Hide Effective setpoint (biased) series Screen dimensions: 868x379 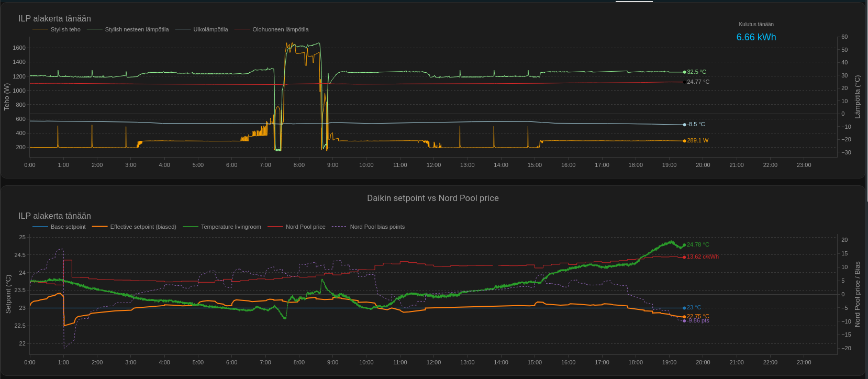[142, 227]
